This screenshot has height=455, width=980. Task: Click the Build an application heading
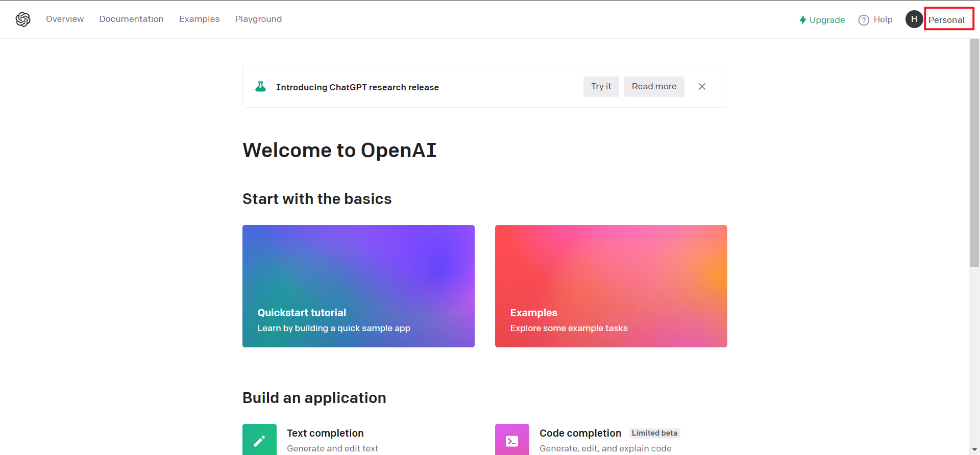click(314, 398)
